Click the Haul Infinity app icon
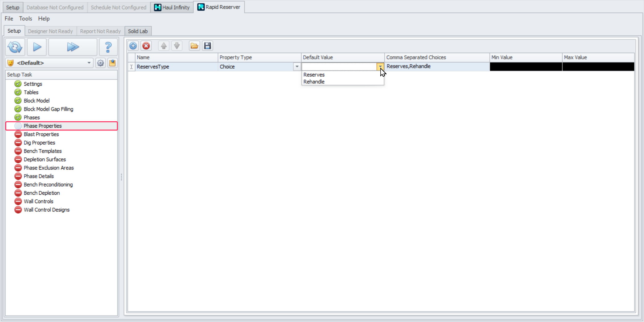Screen dimensions: 644x322 tap(158, 7)
